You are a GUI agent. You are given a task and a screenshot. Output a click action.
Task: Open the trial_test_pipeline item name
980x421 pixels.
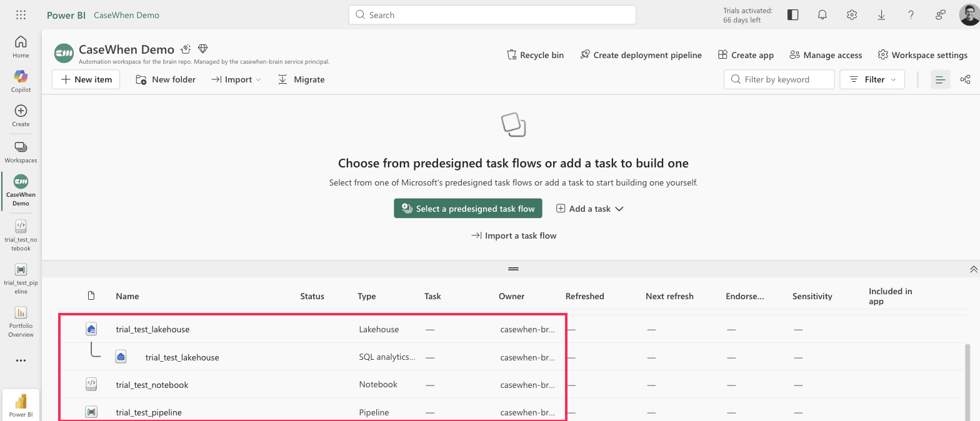coord(149,412)
